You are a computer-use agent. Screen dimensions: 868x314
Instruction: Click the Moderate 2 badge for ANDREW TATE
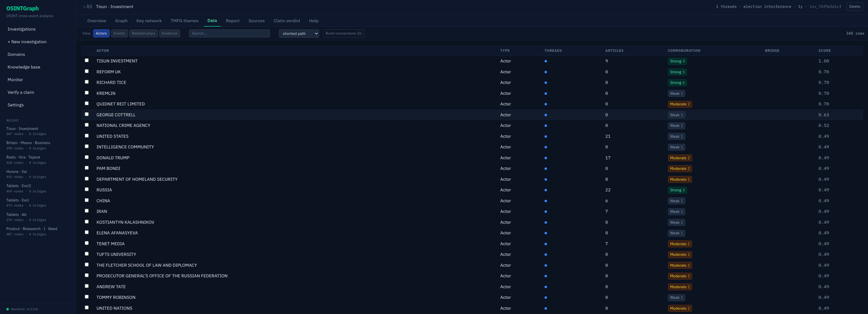[680, 287]
